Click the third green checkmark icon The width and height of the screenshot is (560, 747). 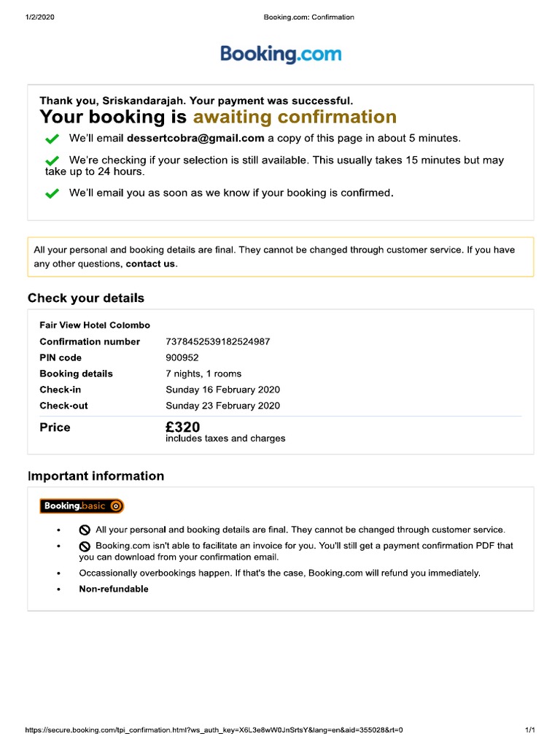pyautogui.click(x=52, y=194)
